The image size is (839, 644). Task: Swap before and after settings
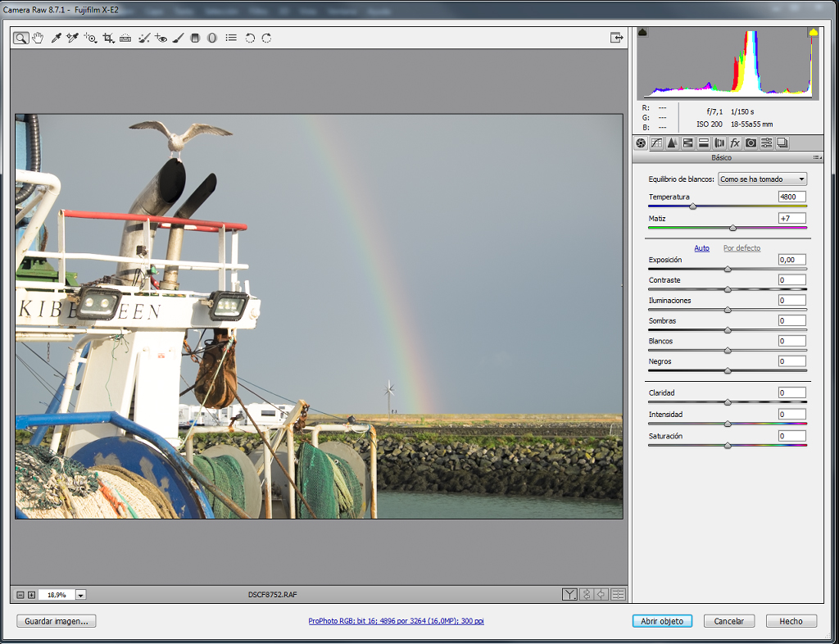pyautogui.click(x=587, y=594)
